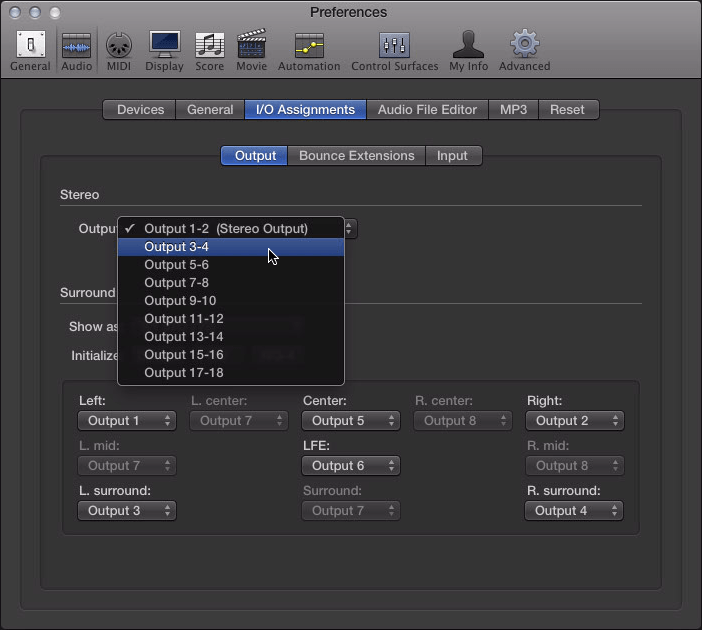Screen dimensions: 702x630
Task: Click the Surround section heading
Action: (88, 292)
